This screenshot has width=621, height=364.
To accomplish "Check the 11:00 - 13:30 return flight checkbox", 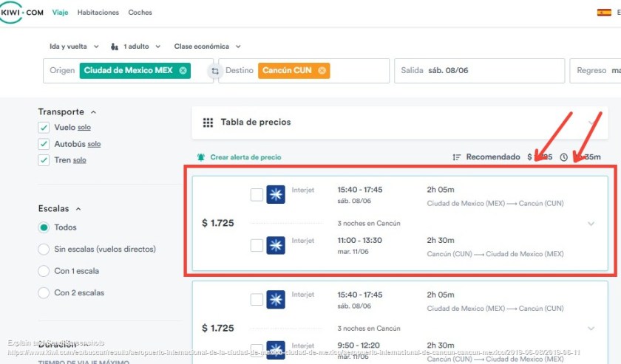I will pyautogui.click(x=257, y=245).
